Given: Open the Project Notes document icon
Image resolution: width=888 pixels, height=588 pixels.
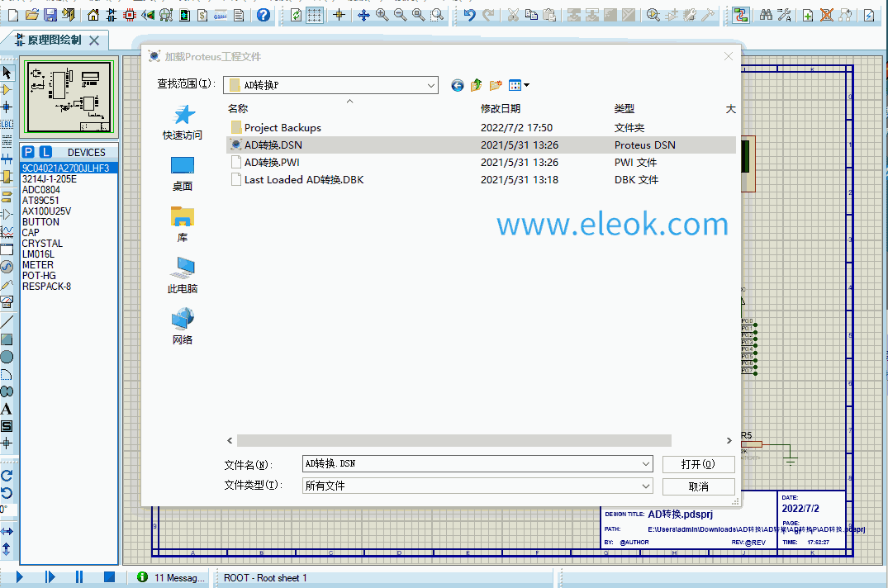Looking at the screenshot, I should pos(239,16).
